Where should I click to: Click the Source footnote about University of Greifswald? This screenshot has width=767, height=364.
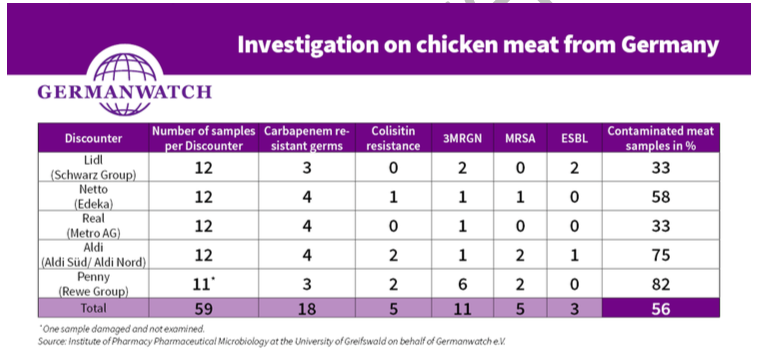coord(271,341)
